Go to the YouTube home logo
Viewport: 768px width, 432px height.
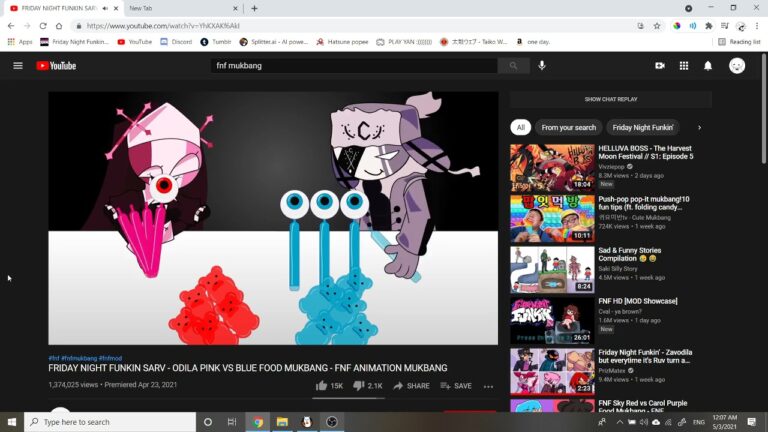tap(56, 66)
